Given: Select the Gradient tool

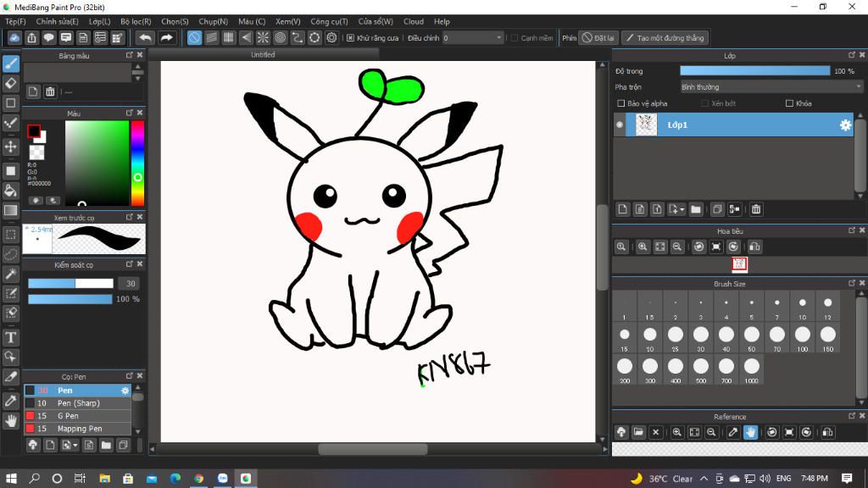Looking at the screenshot, I should [10, 210].
